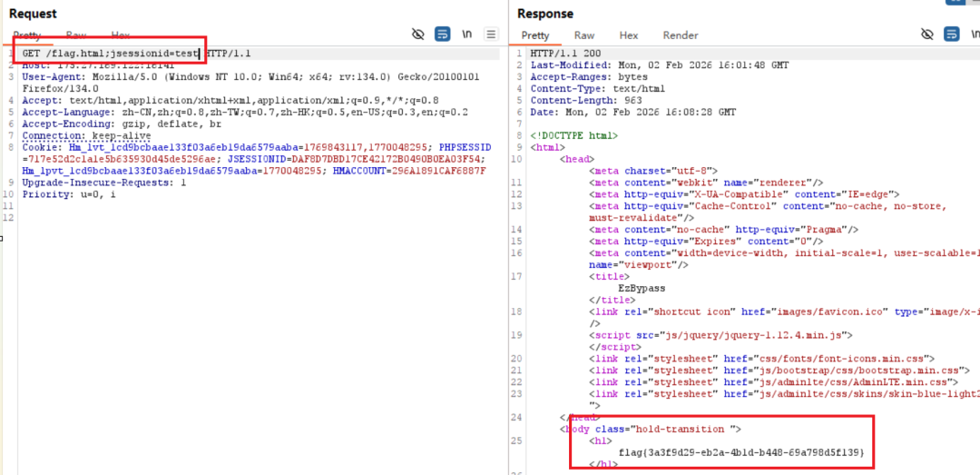Click the hidden-characters eye icon in Response panel
The height and width of the screenshot is (475, 980).
click(x=927, y=35)
